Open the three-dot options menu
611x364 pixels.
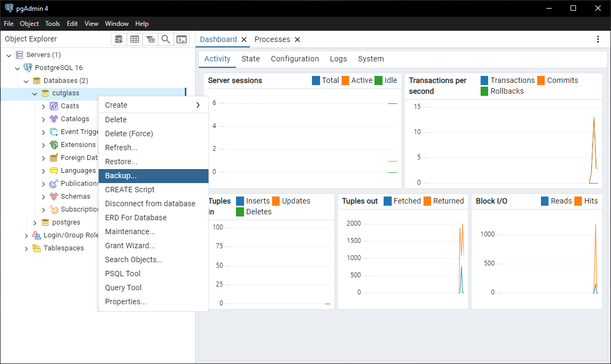tap(598, 39)
